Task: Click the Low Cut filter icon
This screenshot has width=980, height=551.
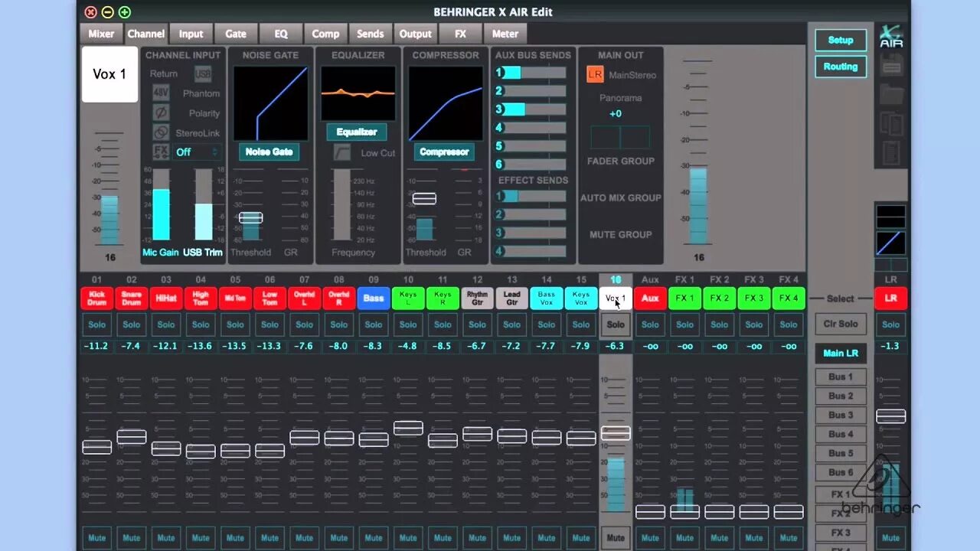Action: (341, 152)
